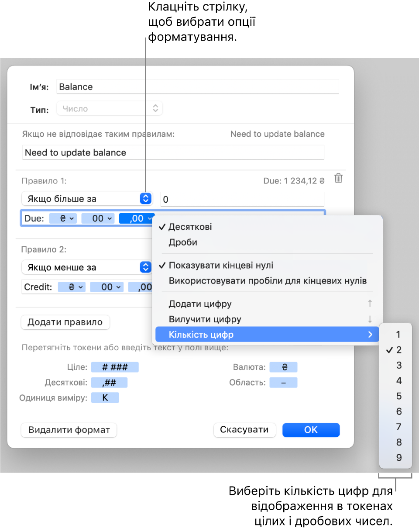419x532 pixels.
Task: Confirm with the OK button
Action: tap(311, 430)
